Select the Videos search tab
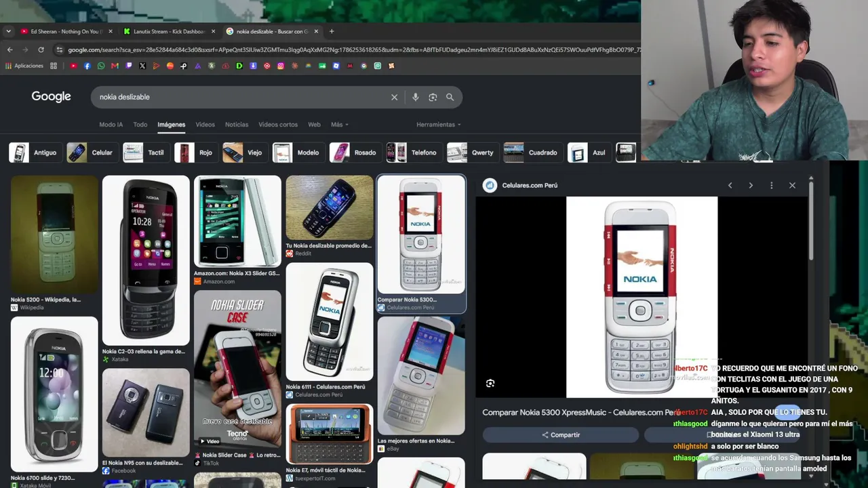 (x=205, y=125)
